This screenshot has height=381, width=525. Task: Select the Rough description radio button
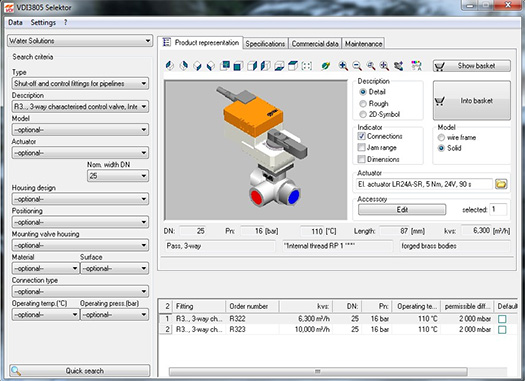[363, 103]
